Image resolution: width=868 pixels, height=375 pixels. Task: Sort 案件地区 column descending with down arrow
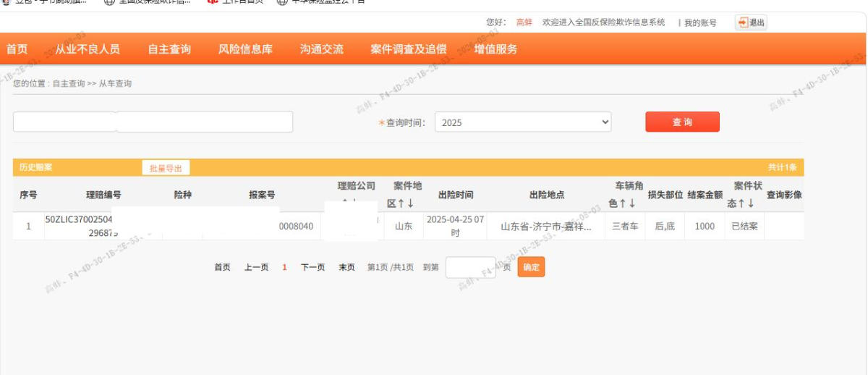(411, 203)
